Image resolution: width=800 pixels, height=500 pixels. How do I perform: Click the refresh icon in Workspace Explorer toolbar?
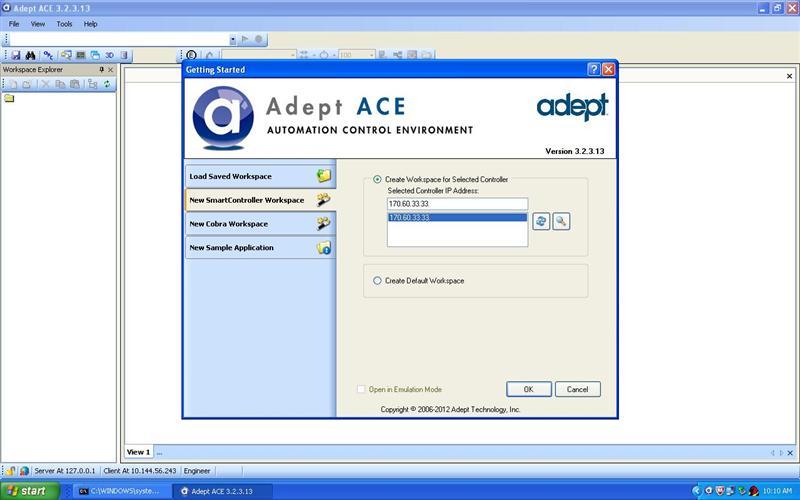pyautogui.click(x=107, y=84)
